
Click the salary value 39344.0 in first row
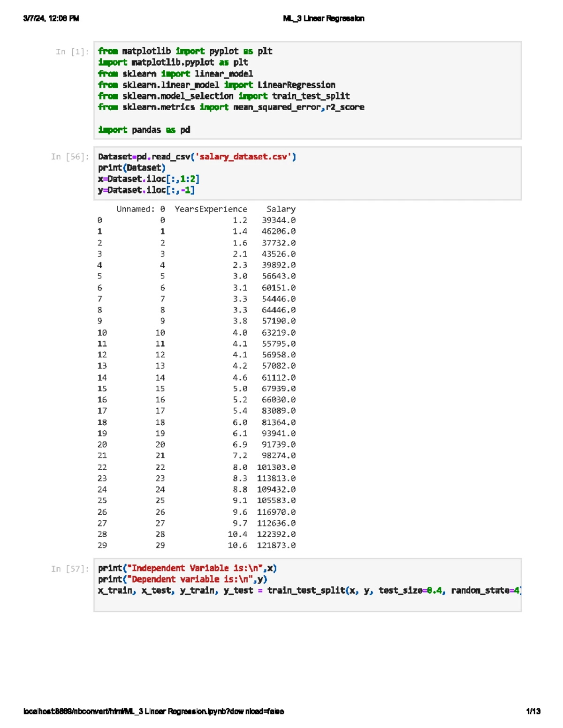click(x=278, y=220)
